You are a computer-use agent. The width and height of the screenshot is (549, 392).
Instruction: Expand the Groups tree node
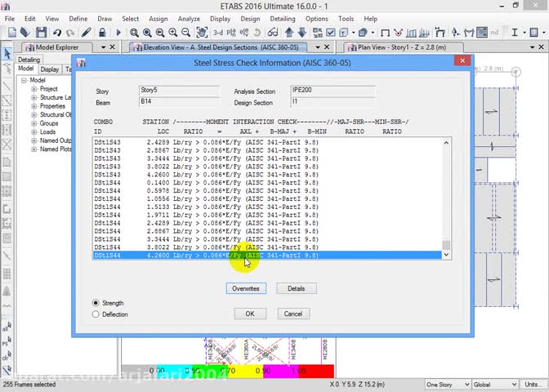(x=34, y=123)
